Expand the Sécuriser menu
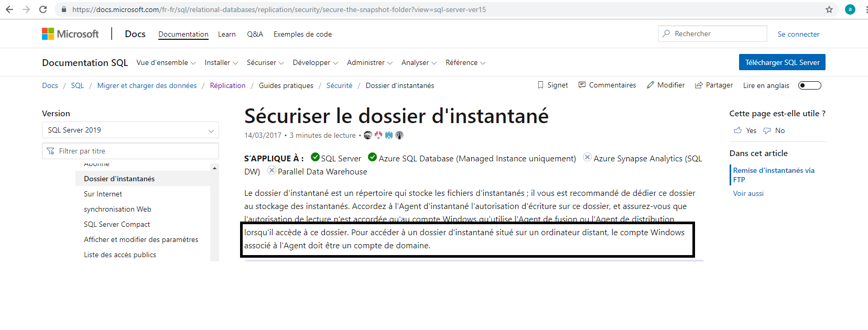This screenshot has width=868, height=330. (x=265, y=62)
